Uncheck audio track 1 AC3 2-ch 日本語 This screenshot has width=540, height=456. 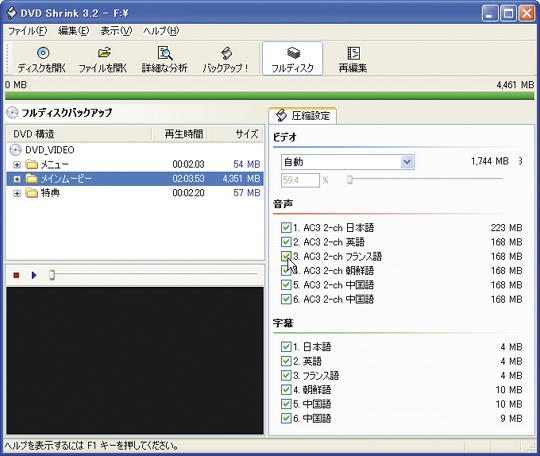(286, 228)
